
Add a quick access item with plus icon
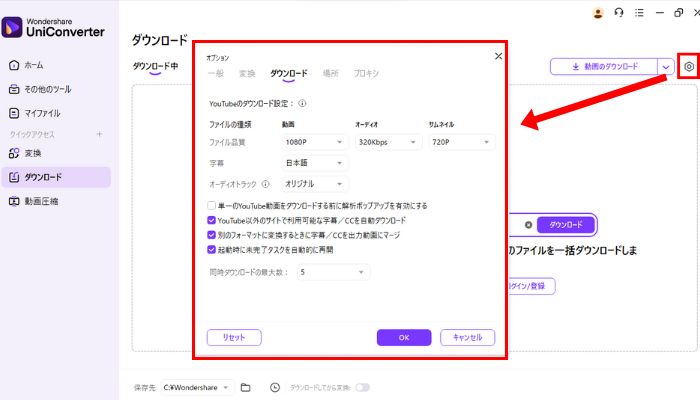pyautogui.click(x=99, y=134)
